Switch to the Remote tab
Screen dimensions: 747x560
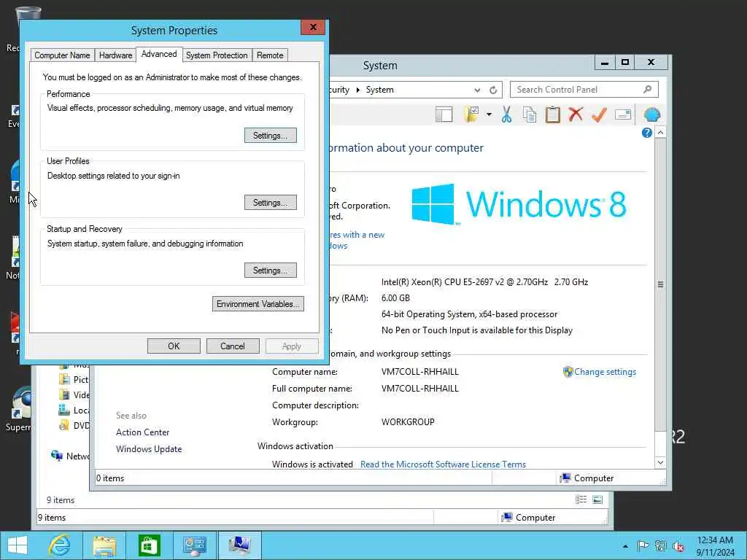(270, 55)
